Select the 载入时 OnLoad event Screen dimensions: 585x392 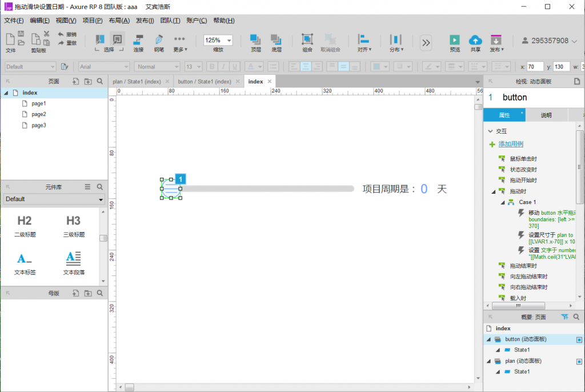(518, 298)
